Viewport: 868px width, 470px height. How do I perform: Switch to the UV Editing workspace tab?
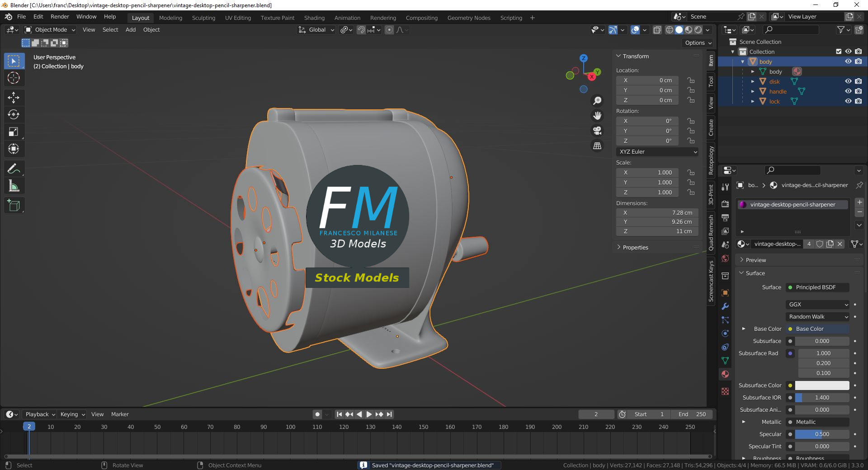coord(238,18)
